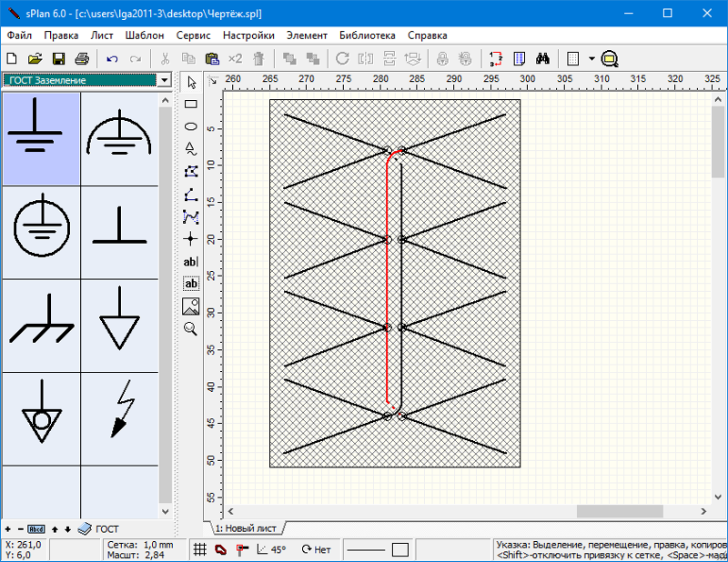This screenshot has width=728, height=562.
Task: Click the canvas vertical scrollbar down arrow
Action: pyautogui.click(x=718, y=497)
